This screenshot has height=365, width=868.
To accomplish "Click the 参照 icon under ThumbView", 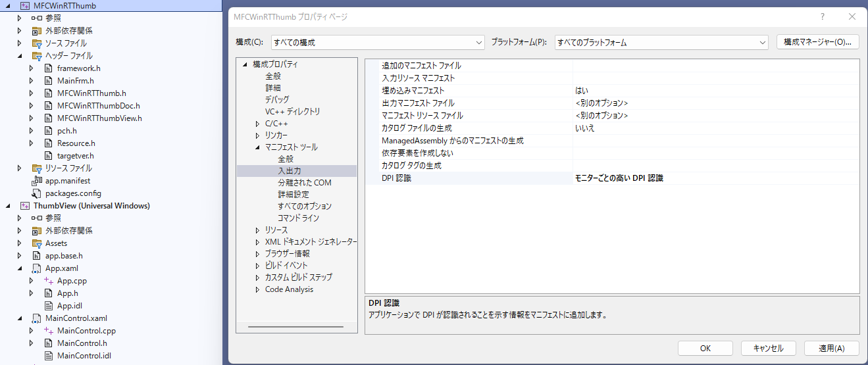I will [x=37, y=218].
